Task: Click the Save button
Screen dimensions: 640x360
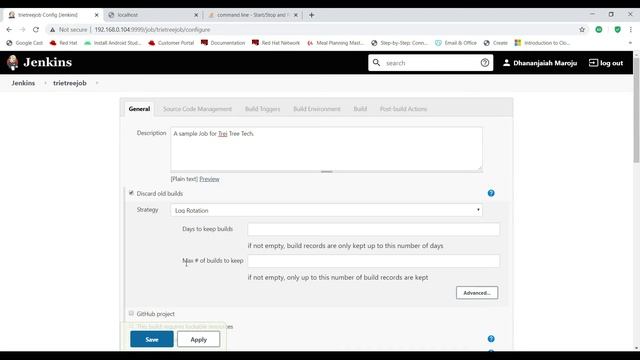Action: pos(152,339)
